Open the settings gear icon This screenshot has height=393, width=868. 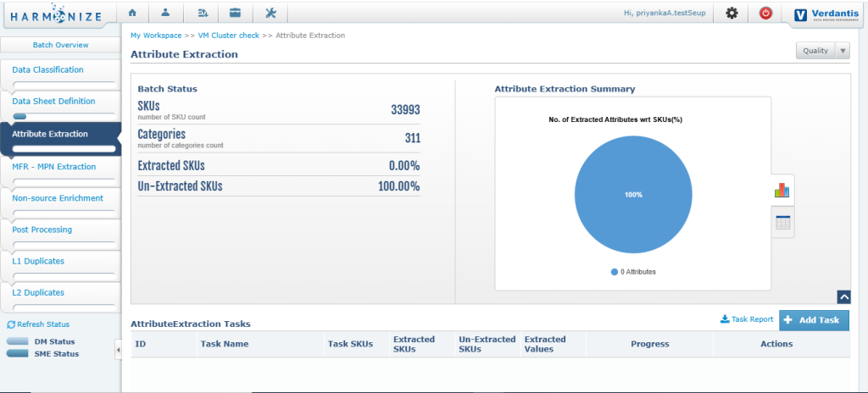pos(732,14)
